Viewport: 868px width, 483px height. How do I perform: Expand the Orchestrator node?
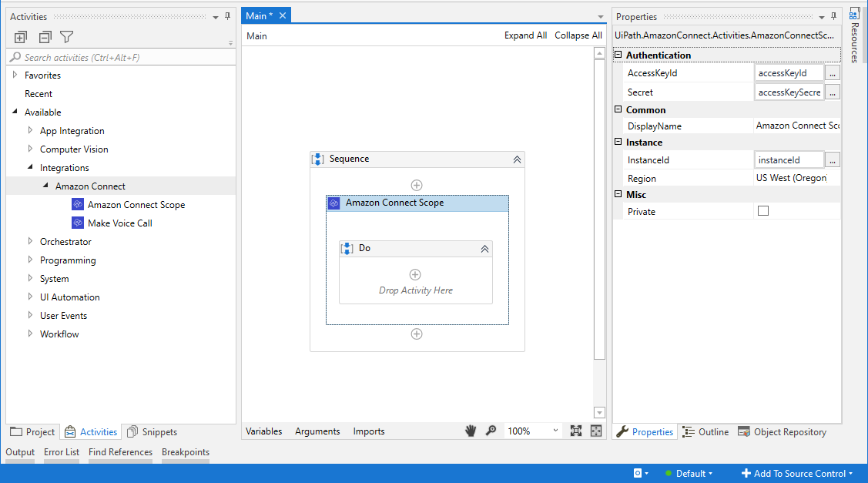31,241
